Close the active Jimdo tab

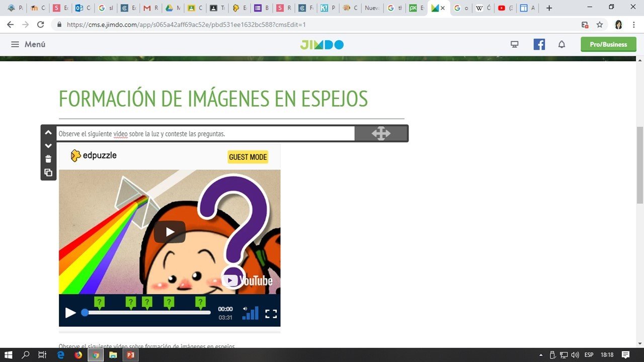click(443, 8)
